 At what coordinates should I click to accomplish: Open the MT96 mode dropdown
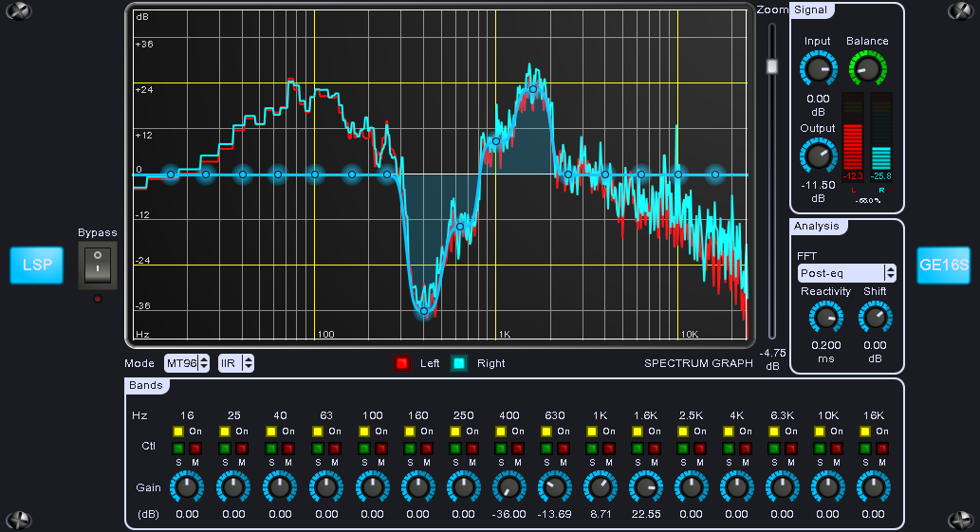[x=186, y=363]
